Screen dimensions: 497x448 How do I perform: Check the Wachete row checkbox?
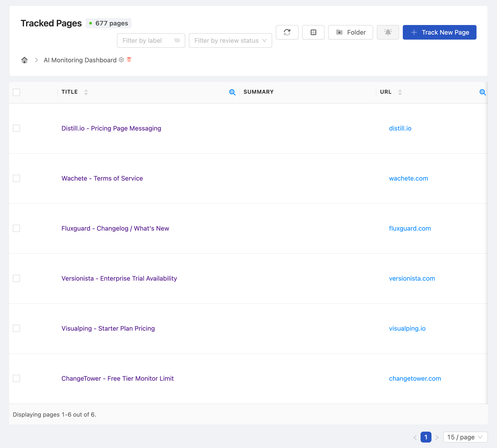(x=16, y=178)
